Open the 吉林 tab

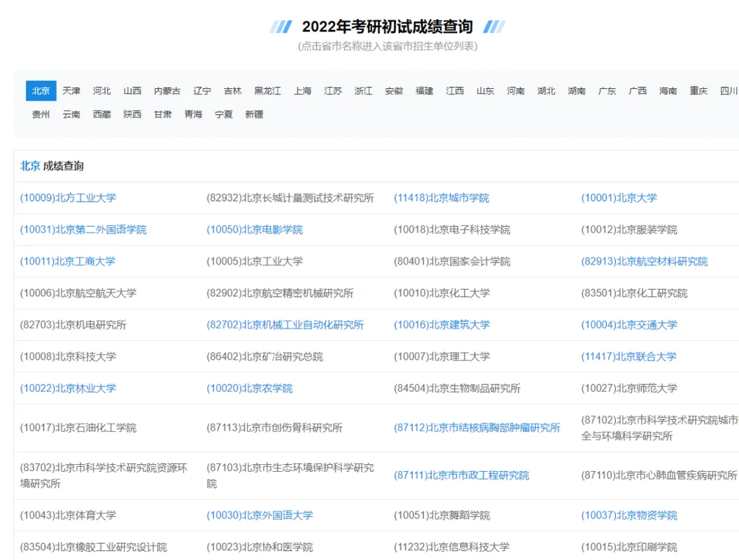(233, 90)
